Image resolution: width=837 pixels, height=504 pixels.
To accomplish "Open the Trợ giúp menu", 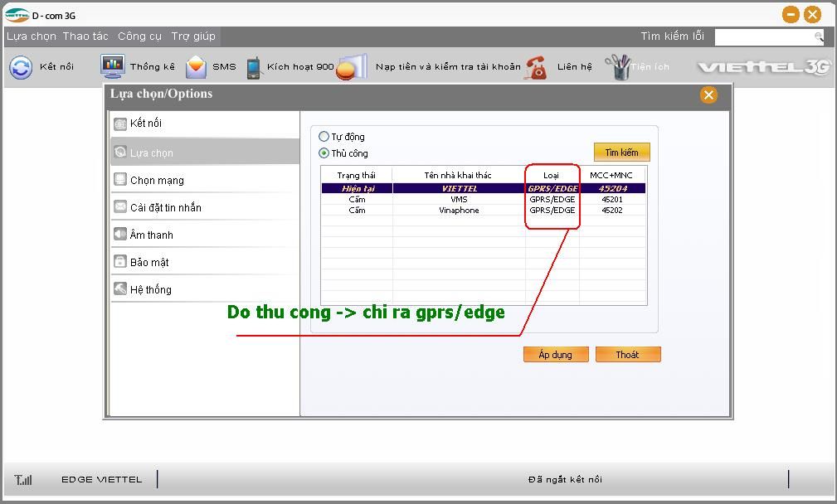I will [x=193, y=36].
